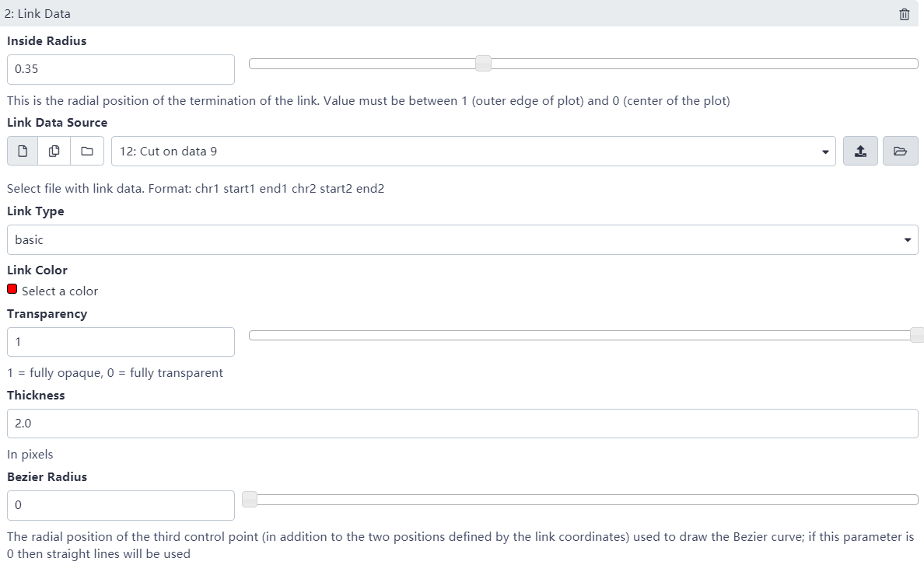
Task: Click the middle of the Bezier Radius slider track
Action: (x=583, y=500)
